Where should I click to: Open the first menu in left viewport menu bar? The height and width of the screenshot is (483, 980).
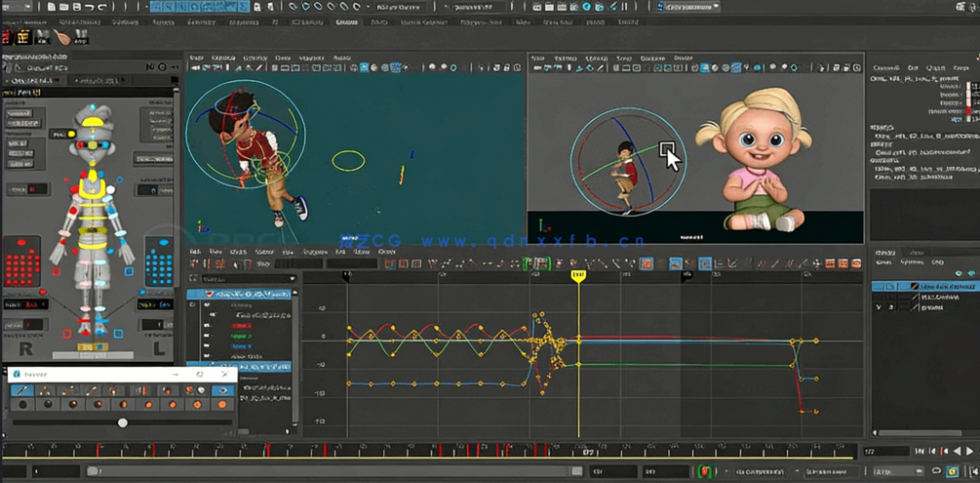click(196, 58)
